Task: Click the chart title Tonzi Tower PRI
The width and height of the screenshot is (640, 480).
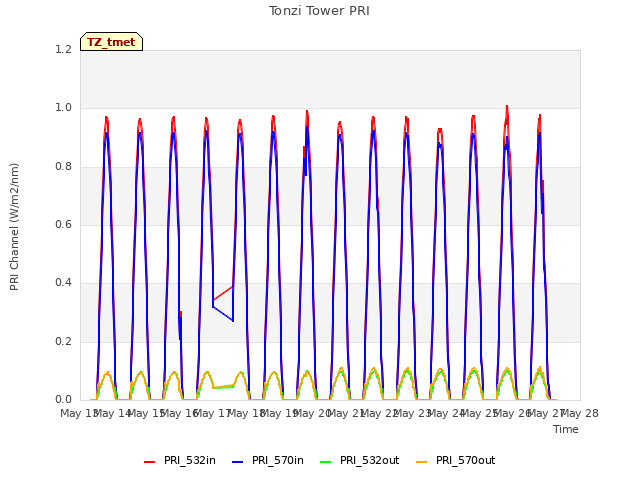Action: (319, 11)
